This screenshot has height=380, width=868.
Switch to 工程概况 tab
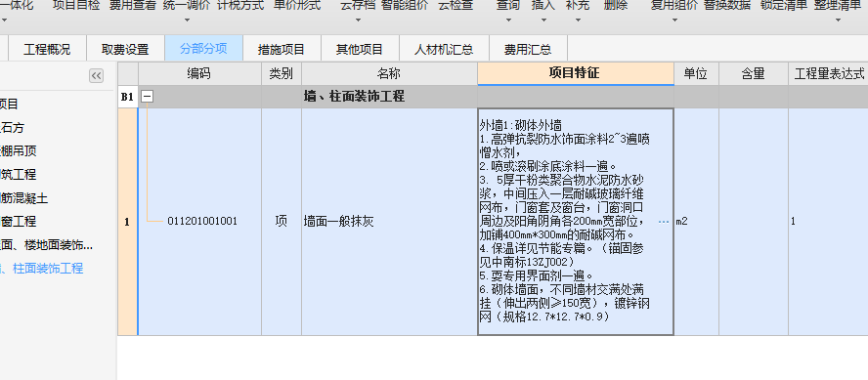(x=47, y=49)
